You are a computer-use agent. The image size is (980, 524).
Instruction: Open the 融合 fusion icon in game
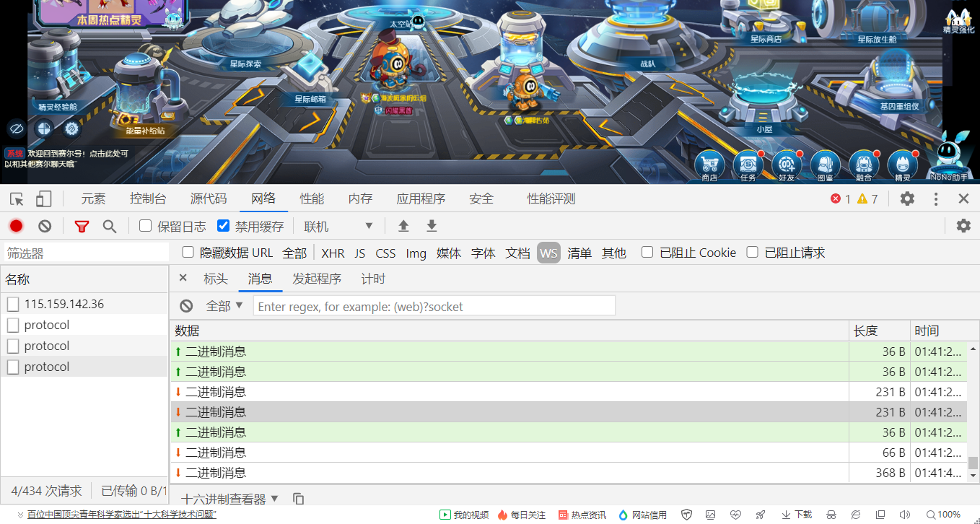click(864, 167)
